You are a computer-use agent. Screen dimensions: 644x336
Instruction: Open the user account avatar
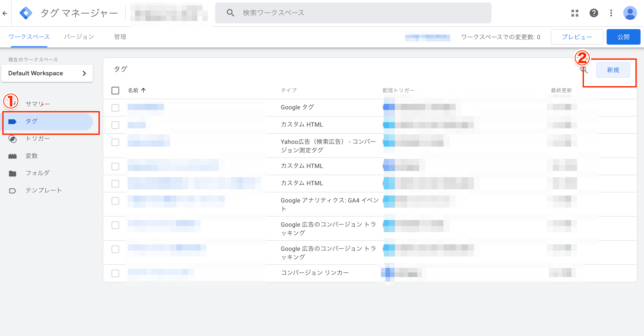[x=630, y=13]
